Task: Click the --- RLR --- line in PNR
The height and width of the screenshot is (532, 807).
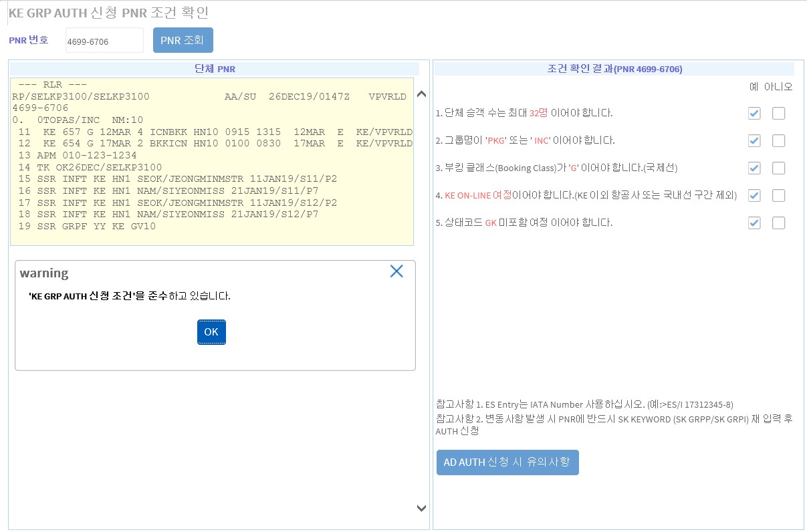Action: [x=53, y=85]
